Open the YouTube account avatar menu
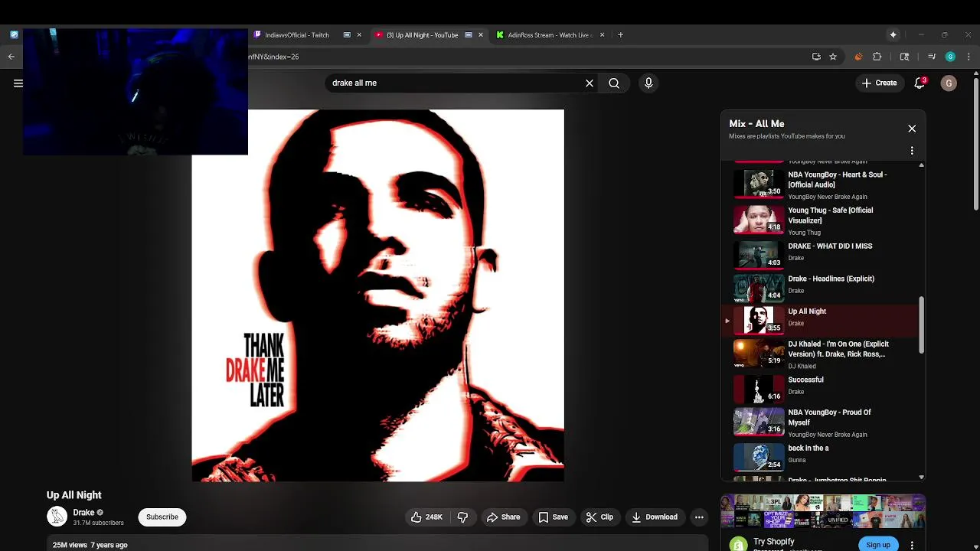 (x=949, y=83)
